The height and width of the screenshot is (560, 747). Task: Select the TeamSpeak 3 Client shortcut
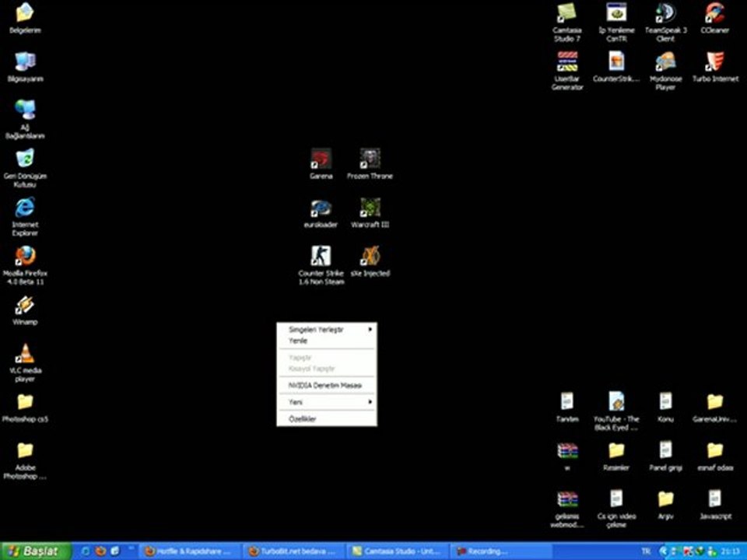click(665, 23)
